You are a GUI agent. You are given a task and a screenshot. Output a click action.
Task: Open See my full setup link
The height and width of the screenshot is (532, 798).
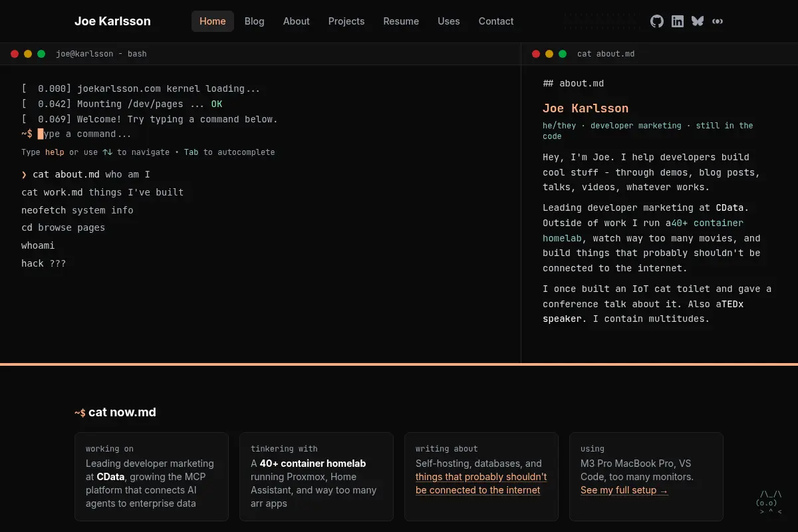tap(624, 490)
